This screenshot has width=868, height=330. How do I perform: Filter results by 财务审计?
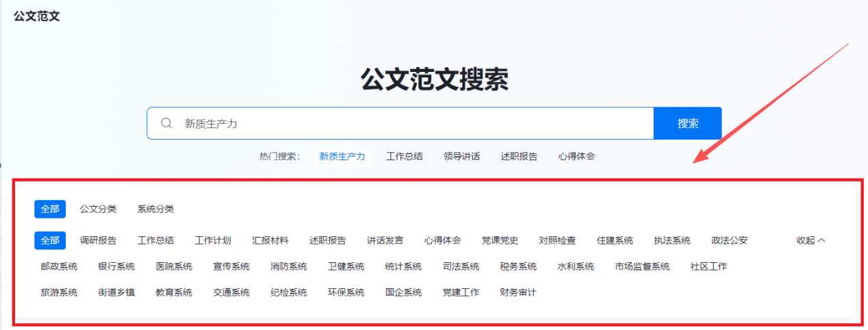click(518, 292)
